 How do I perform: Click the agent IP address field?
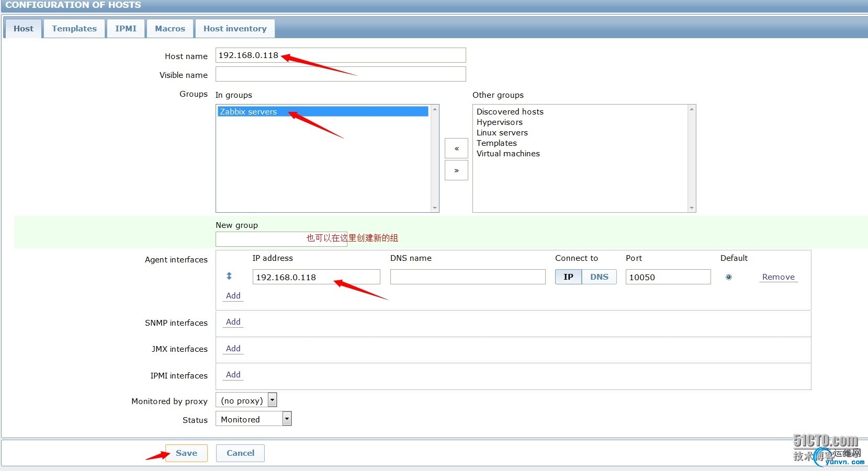pyautogui.click(x=316, y=277)
